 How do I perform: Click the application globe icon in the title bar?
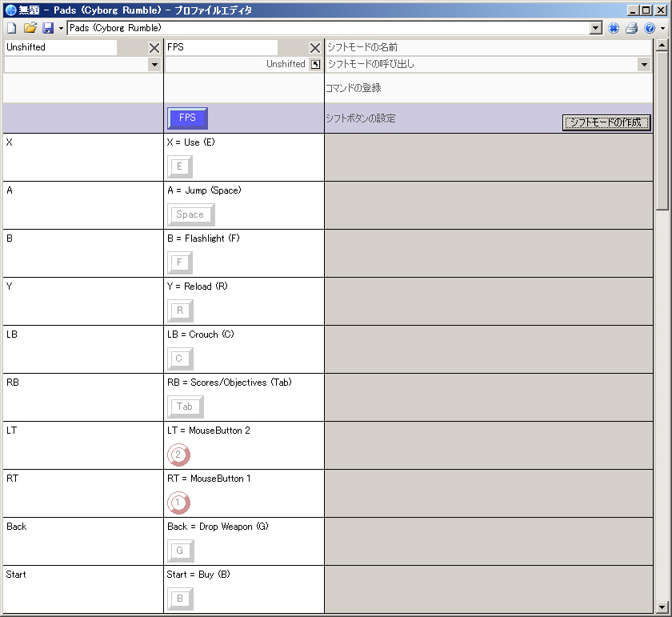tap(10, 10)
